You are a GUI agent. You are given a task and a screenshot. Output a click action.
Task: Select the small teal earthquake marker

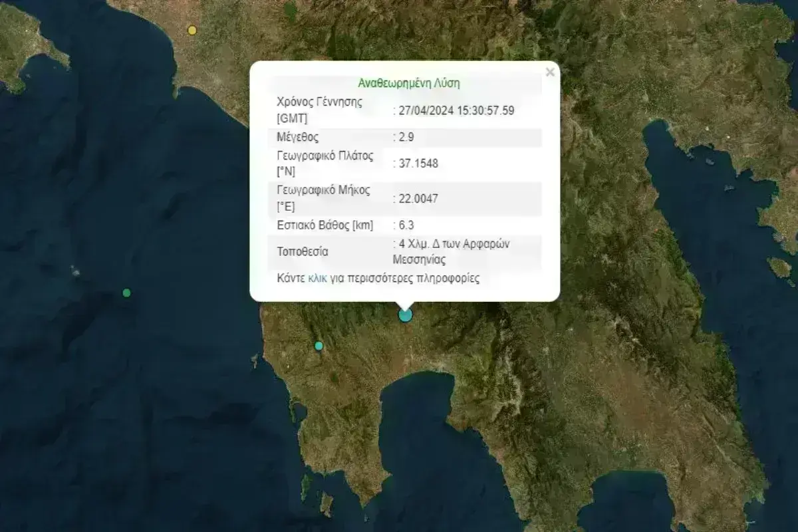[x=319, y=346]
